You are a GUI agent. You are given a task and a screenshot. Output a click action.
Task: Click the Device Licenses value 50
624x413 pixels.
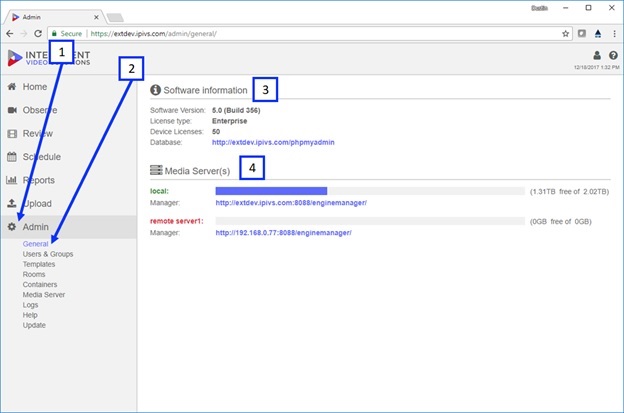tap(216, 132)
